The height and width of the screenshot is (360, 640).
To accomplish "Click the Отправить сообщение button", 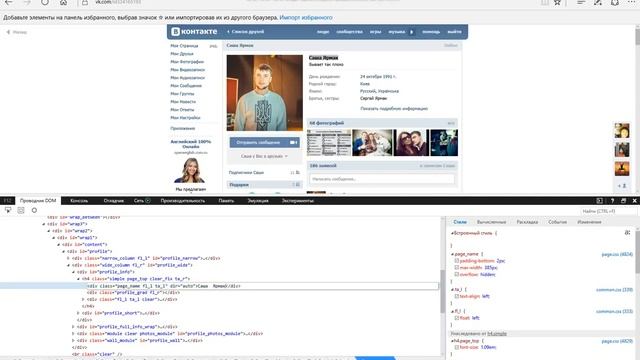I will tap(264, 142).
